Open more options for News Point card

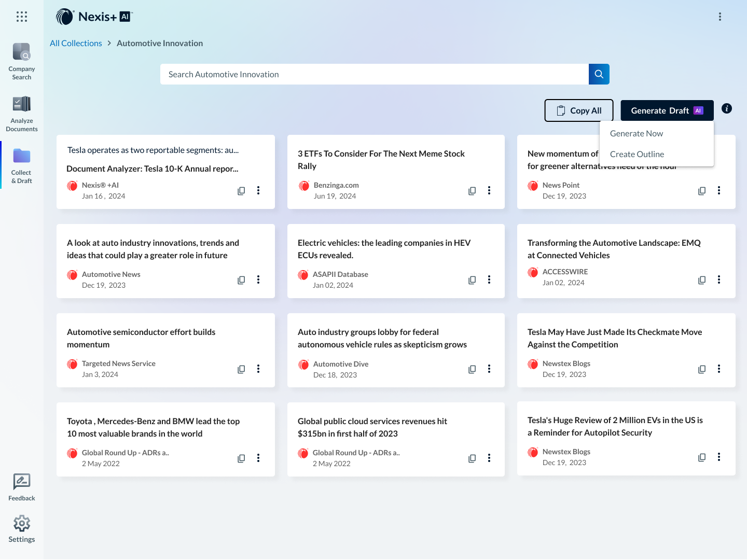(x=719, y=190)
